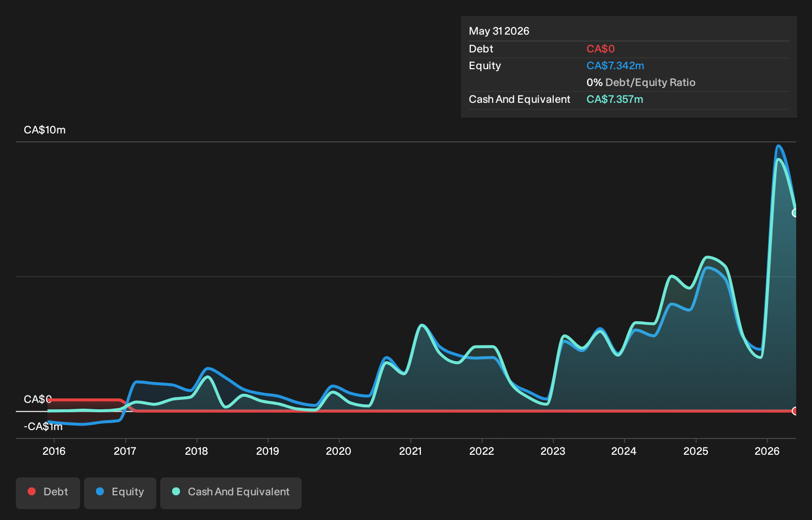Click the 2016 x-axis label
Viewport: 812px width, 520px height.
coord(54,451)
